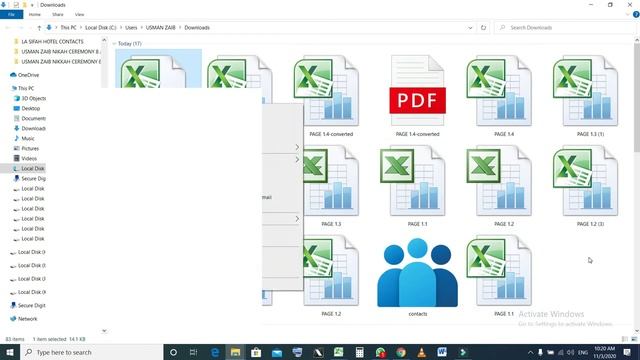
Task: Click the file list vertical scrollbar thumb
Action: coord(637,98)
